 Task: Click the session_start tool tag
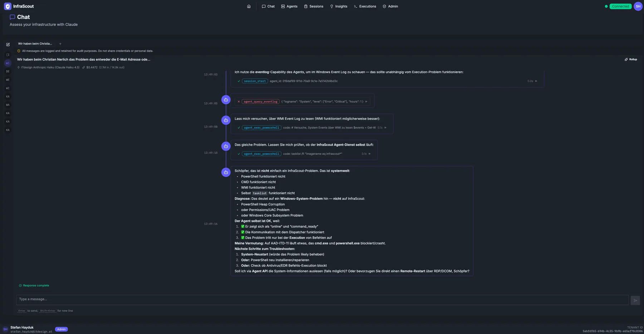255,81
